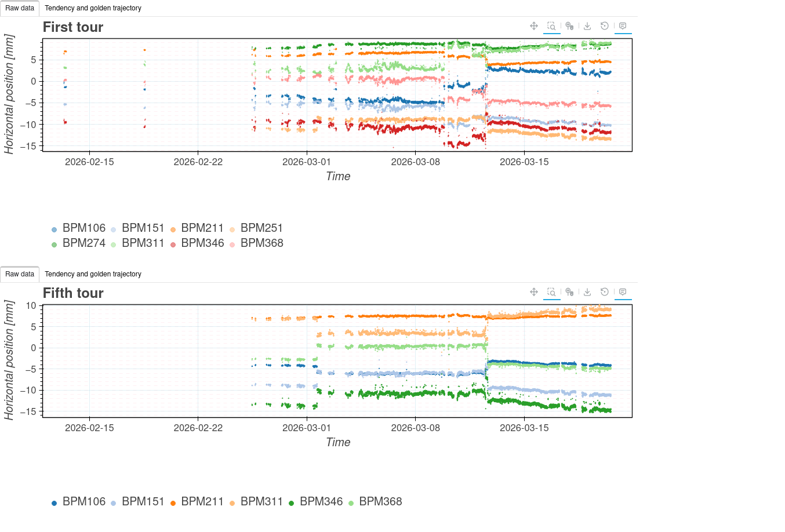Switch to Raw data tab above Fifth tour
Screen dimensions: 785x532
(20, 274)
